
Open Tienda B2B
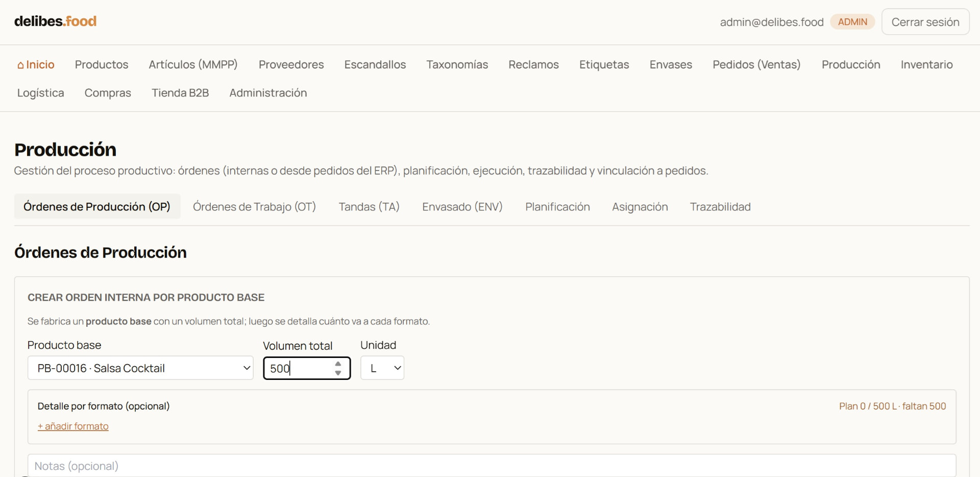tap(180, 92)
